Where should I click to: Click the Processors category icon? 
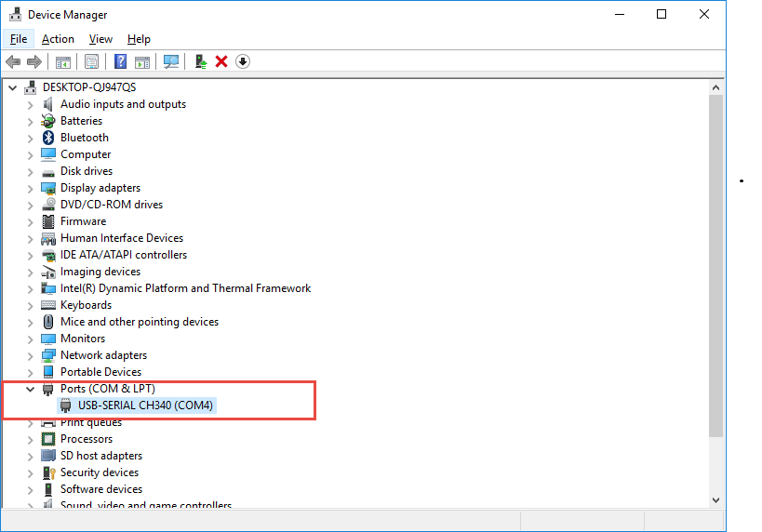point(48,439)
